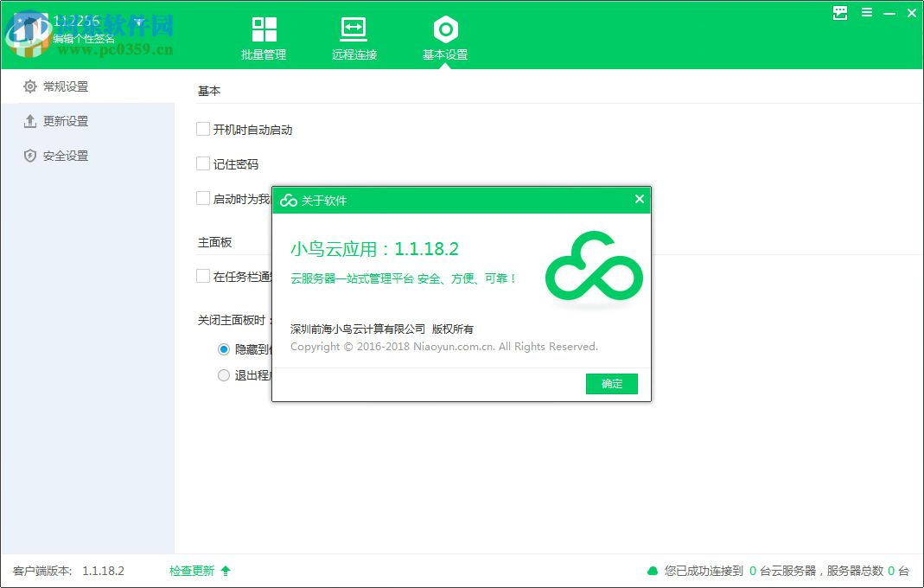Image resolution: width=924 pixels, height=588 pixels.
Task: Click the 关闭主面板时 label
Action: click(x=234, y=320)
